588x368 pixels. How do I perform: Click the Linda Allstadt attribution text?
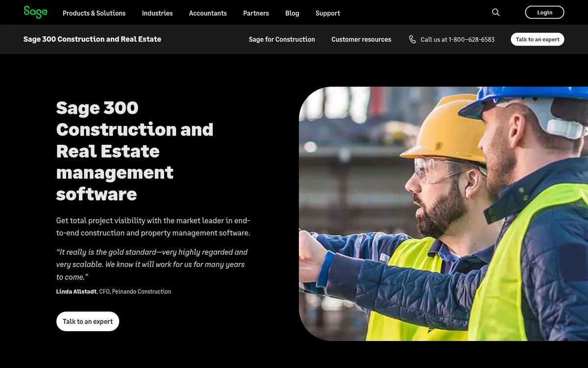pos(114,291)
